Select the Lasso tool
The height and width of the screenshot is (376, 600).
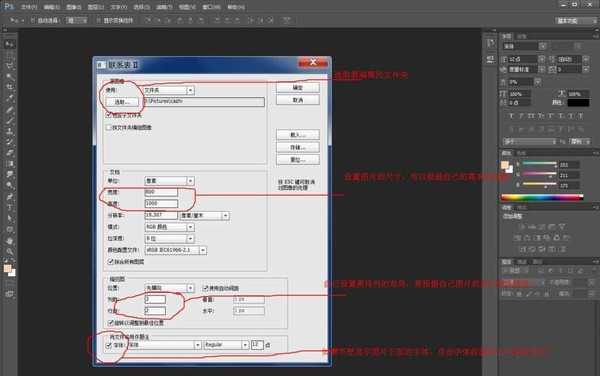[9, 66]
